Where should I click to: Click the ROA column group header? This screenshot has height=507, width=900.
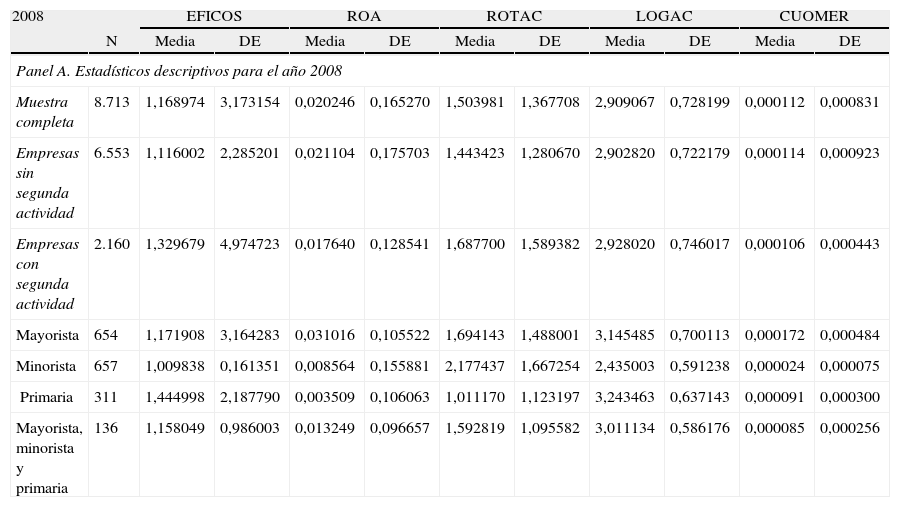tap(363, 16)
